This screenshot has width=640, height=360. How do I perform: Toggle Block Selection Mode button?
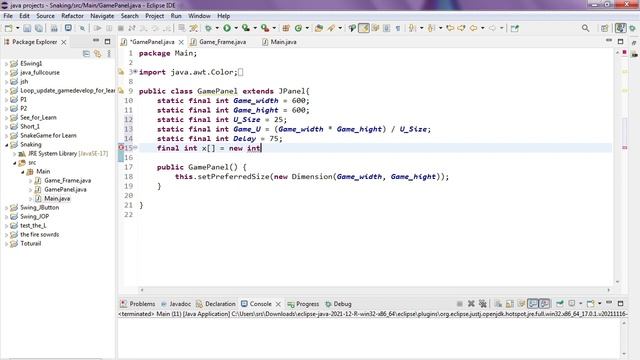click(x=387, y=28)
